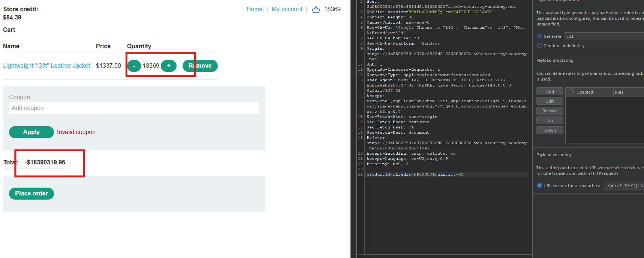The image size is (644, 258).
Task: Click the Content-Length: 36 header line
Action: [390, 17]
